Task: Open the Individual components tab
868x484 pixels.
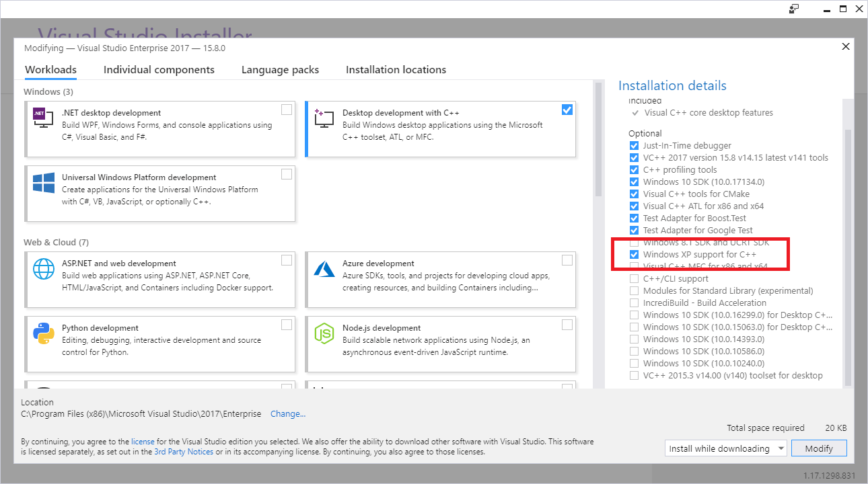Action: pos(159,70)
